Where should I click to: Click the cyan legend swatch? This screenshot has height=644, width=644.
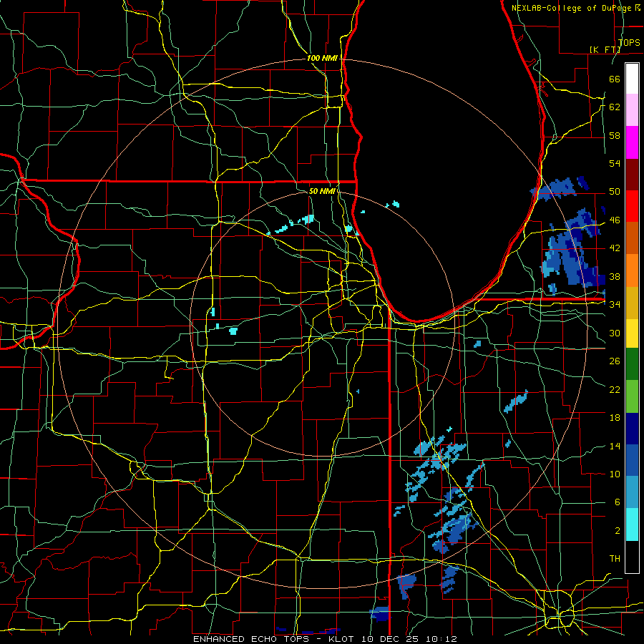click(632, 525)
